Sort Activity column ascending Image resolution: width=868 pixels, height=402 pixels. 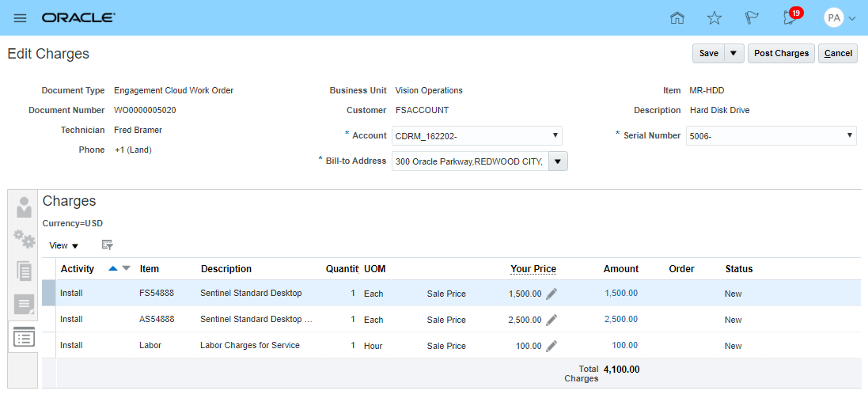(x=112, y=269)
